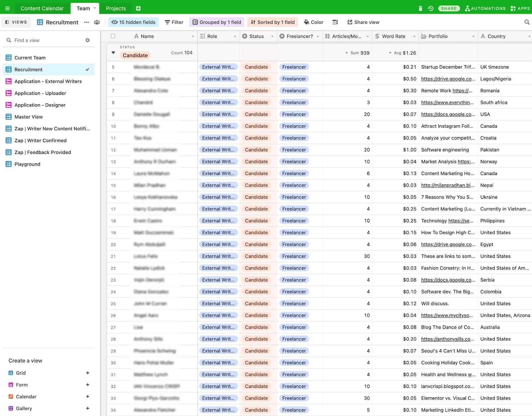Click the Share button
Viewport: 532px width, 416px height.
pos(449,8)
